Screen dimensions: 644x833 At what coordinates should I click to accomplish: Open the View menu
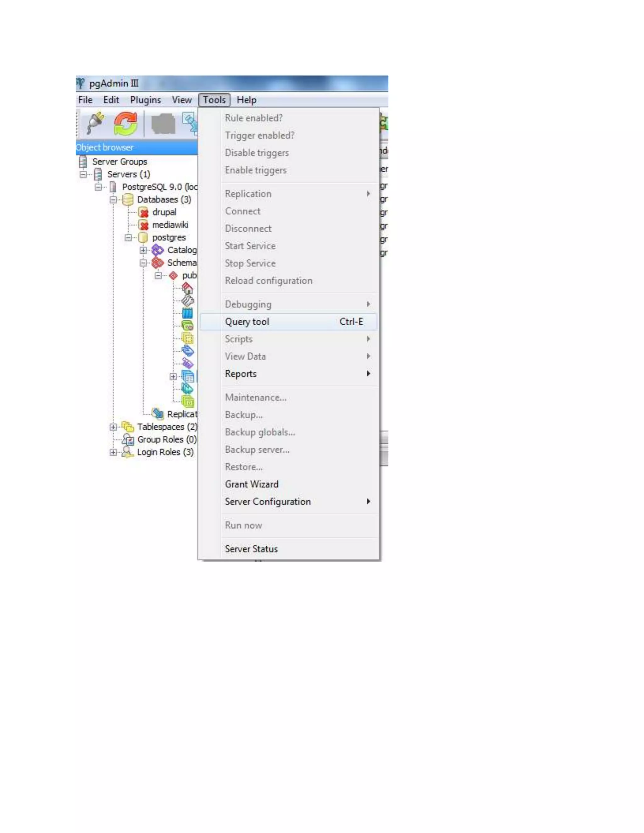(x=182, y=100)
